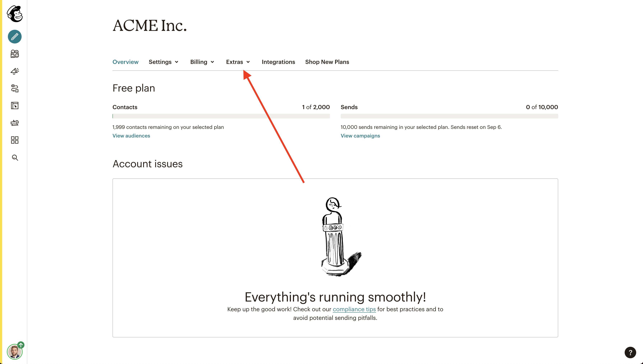Open the Integrations grid icon

(x=15, y=140)
